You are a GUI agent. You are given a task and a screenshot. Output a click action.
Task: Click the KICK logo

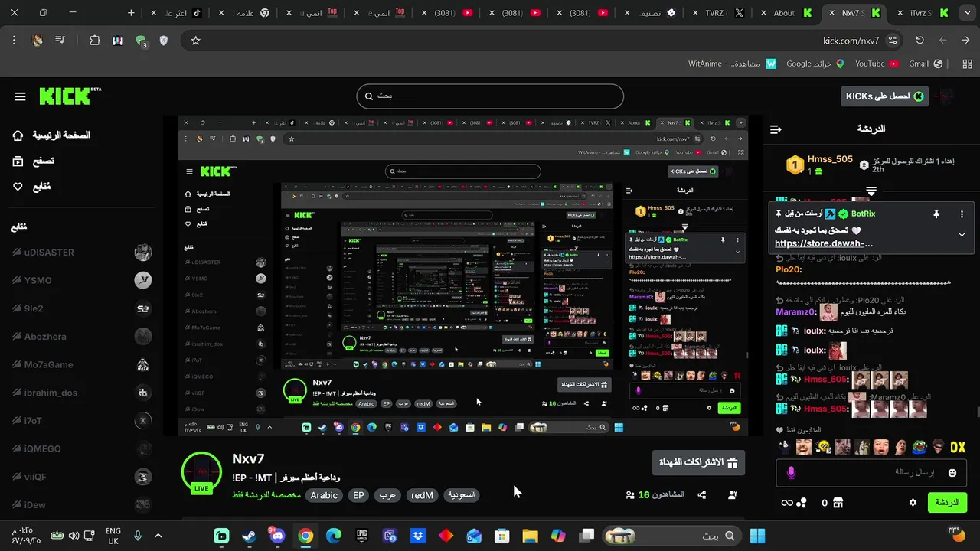coord(70,96)
